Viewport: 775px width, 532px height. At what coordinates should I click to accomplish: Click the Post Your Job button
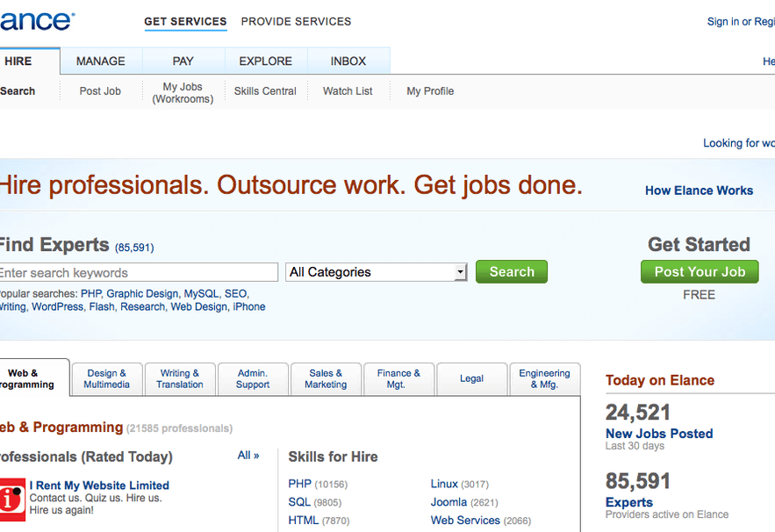click(x=700, y=271)
